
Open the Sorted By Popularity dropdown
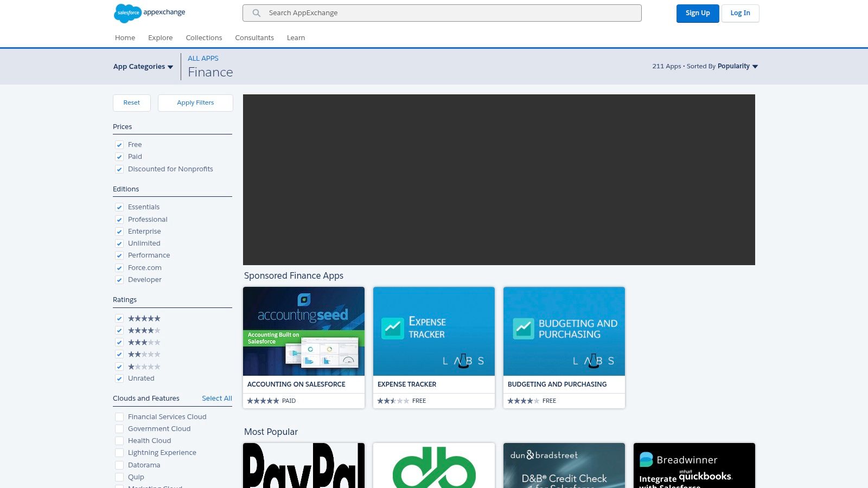737,66
